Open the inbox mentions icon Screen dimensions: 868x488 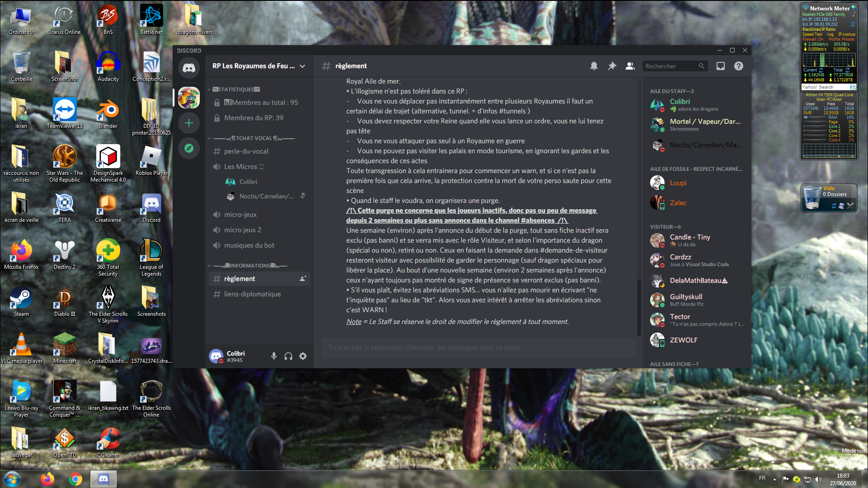pyautogui.click(x=721, y=66)
